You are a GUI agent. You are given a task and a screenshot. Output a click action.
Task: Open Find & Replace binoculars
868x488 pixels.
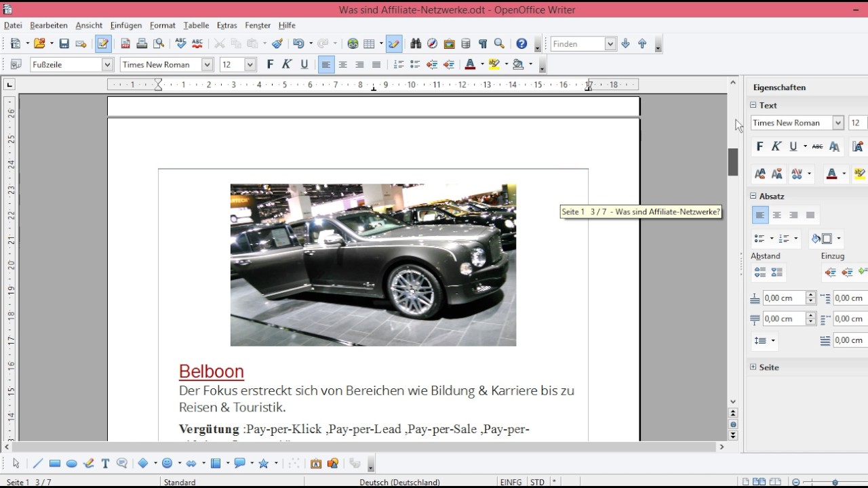coord(416,43)
